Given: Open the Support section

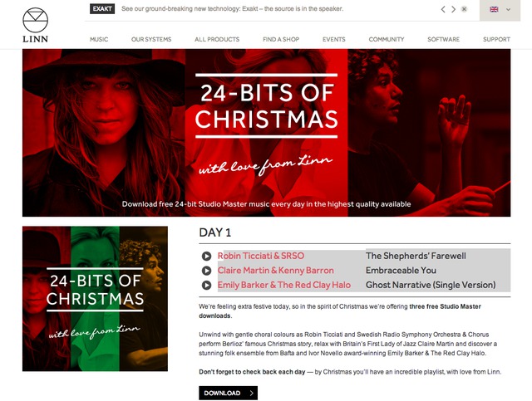Looking at the screenshot, I should (496, 39).
